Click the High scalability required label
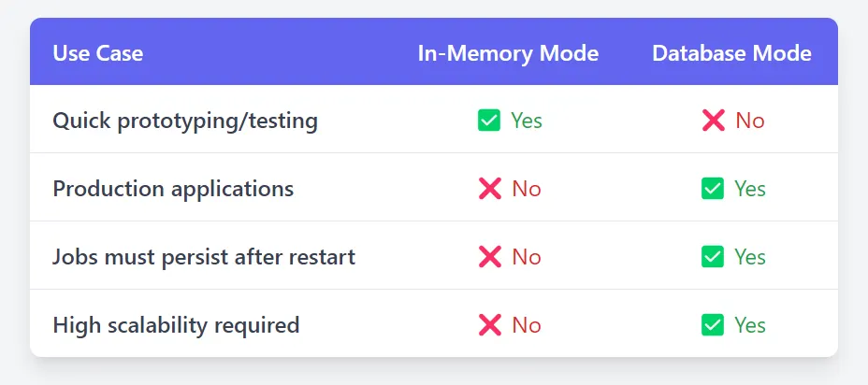 point(176,324)
